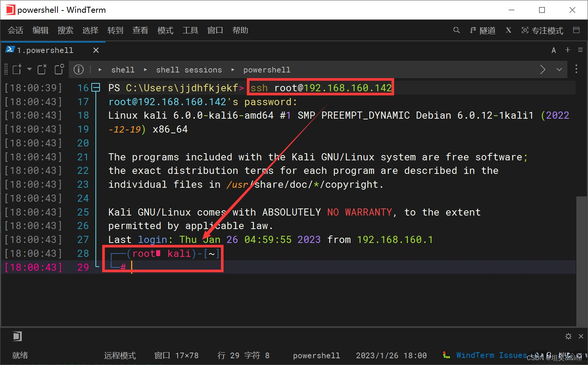Open the vertical three-dots more menu
Screen dimensions: 588x365
point(576,69)
